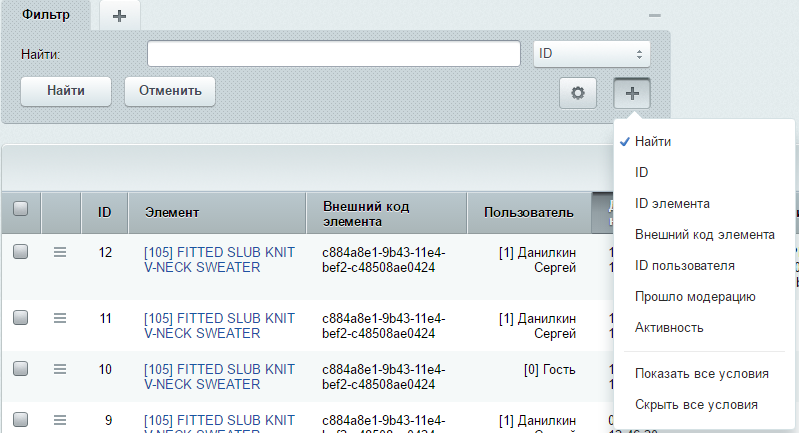Toggle the checked Найти condition in menu
This screenshot has width=799, height=433.
click(652, 142)
